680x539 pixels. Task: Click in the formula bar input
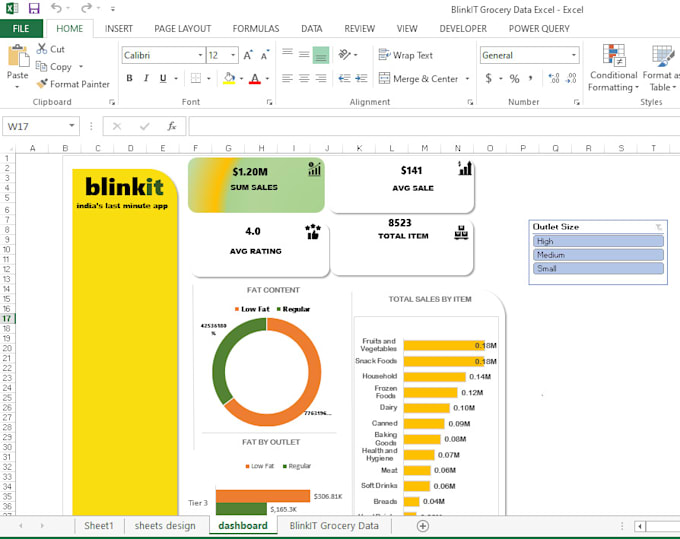[x=434, y=126]
